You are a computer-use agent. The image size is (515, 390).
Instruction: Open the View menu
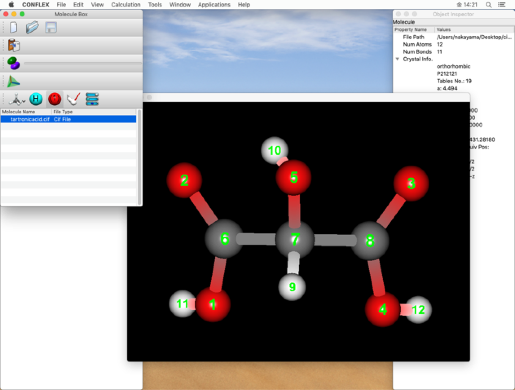pos(97,5)
